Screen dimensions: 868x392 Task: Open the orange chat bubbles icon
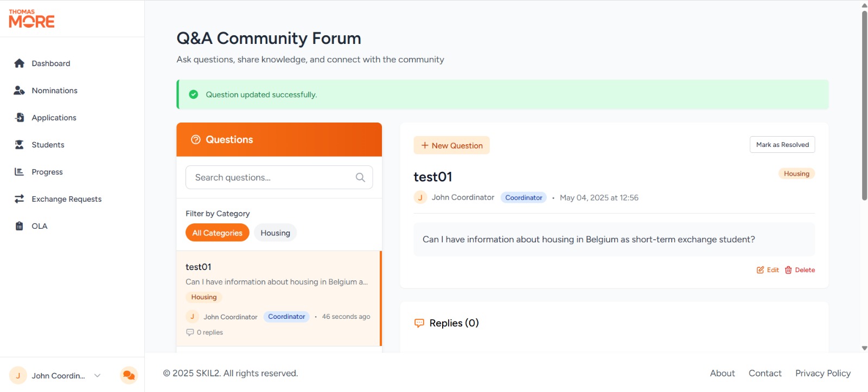[129, 375]
